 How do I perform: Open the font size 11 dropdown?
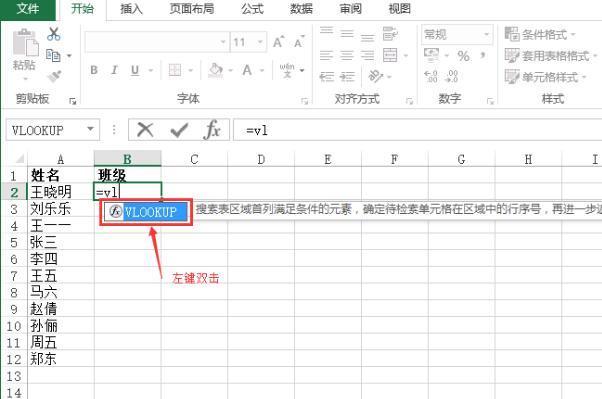coord(260,41)
